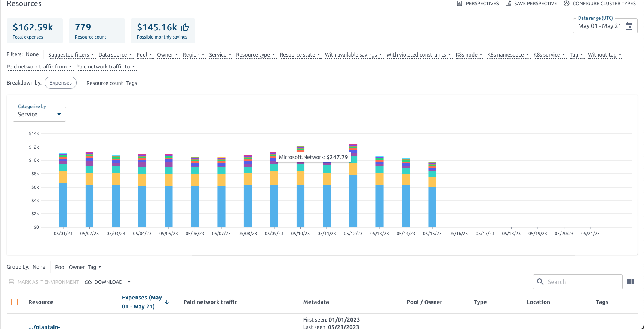Focus the resource Search field
This screenshot has width=644, height=329.
[578, 282]
